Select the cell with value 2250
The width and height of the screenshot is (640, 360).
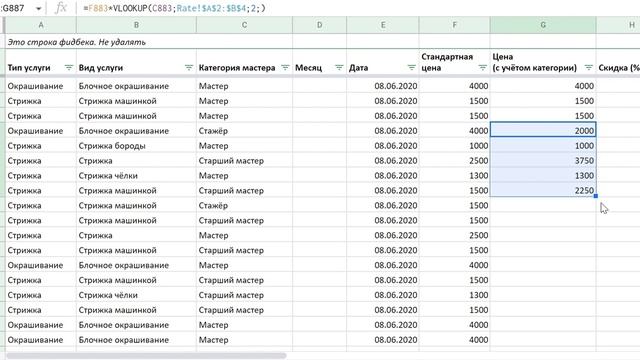coord(543,191)
